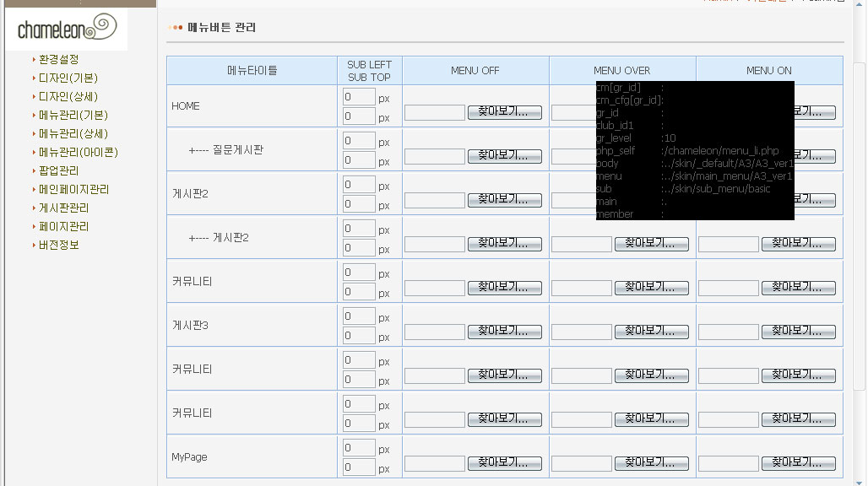Focus the HOME SUB LEFT px field
The width and height of the screenshot is (868, 486).
point(359,97)
